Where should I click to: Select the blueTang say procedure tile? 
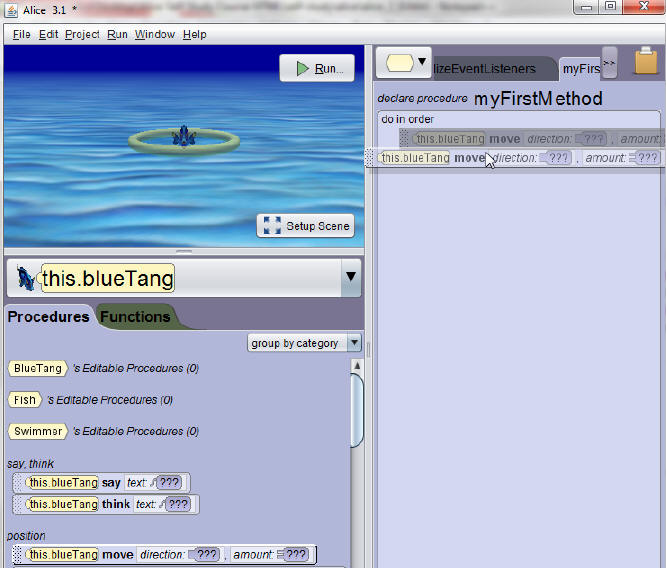pyautogui.click(x=102, y=483)
